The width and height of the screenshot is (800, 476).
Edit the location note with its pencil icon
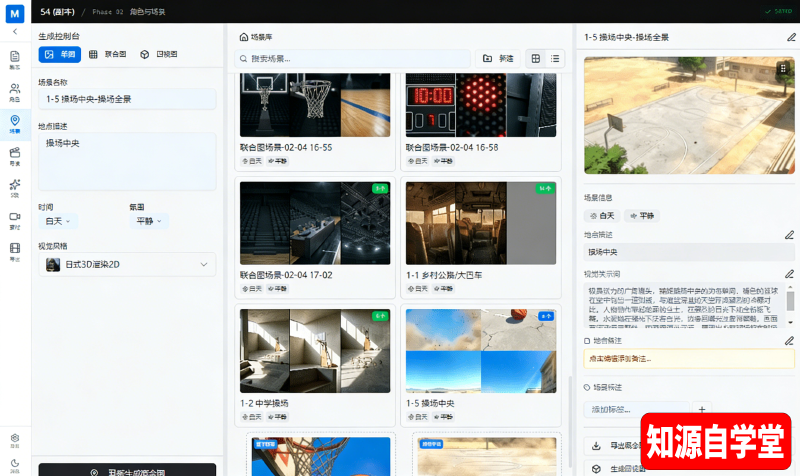(x=789, y=340)
